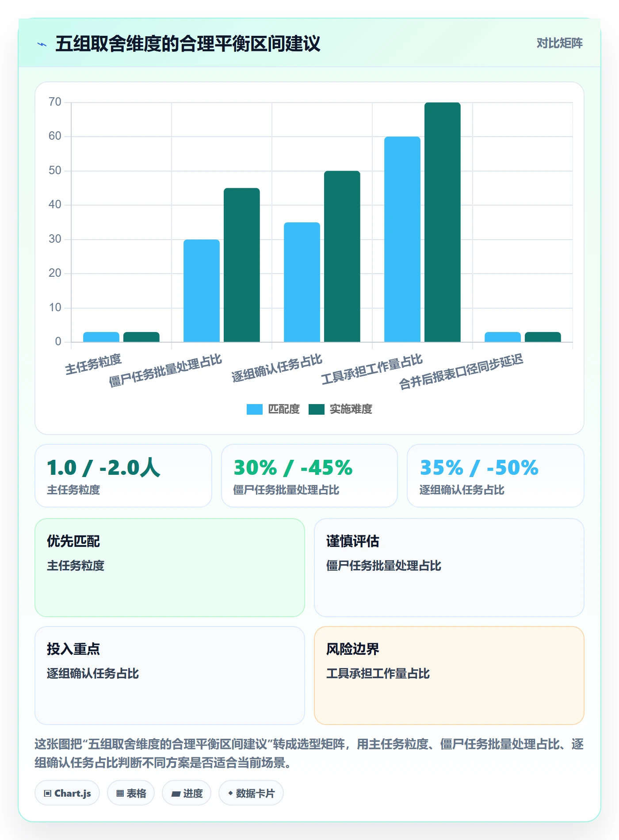Screen dimensions: 619x840
Task: Click the bar icon in the 进度 chip
Action: (x=176, y=794)
